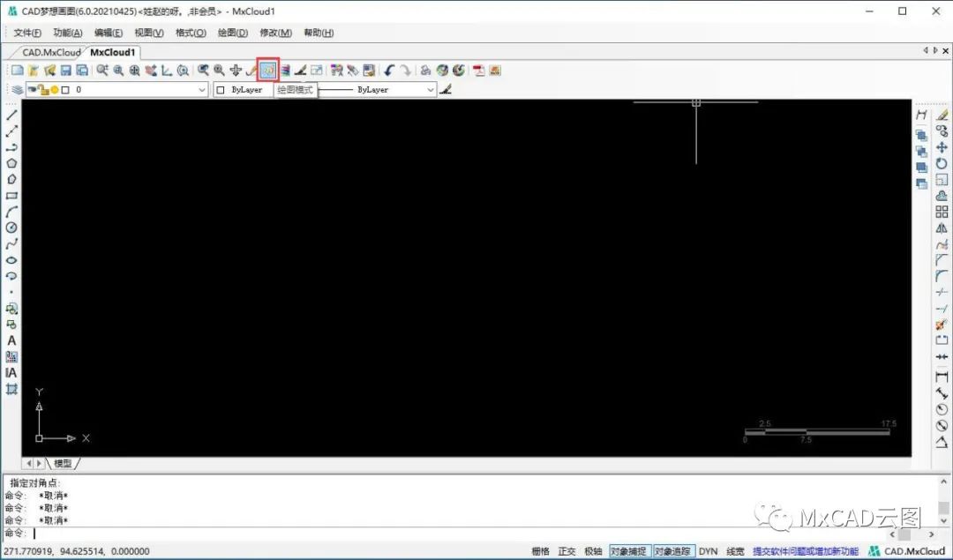Toggle 正交 ortho mode
The image size is (953, 560).
pyautogui.click(x=567, y=551)
